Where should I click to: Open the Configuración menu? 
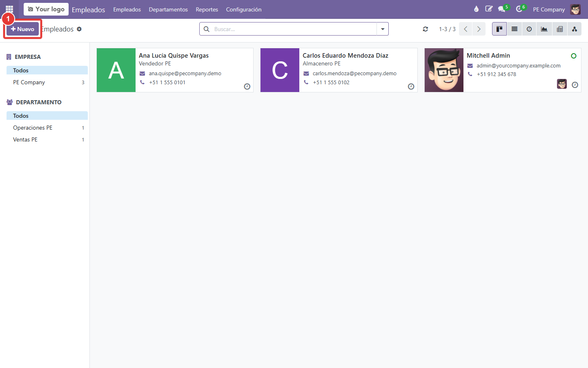244,9
